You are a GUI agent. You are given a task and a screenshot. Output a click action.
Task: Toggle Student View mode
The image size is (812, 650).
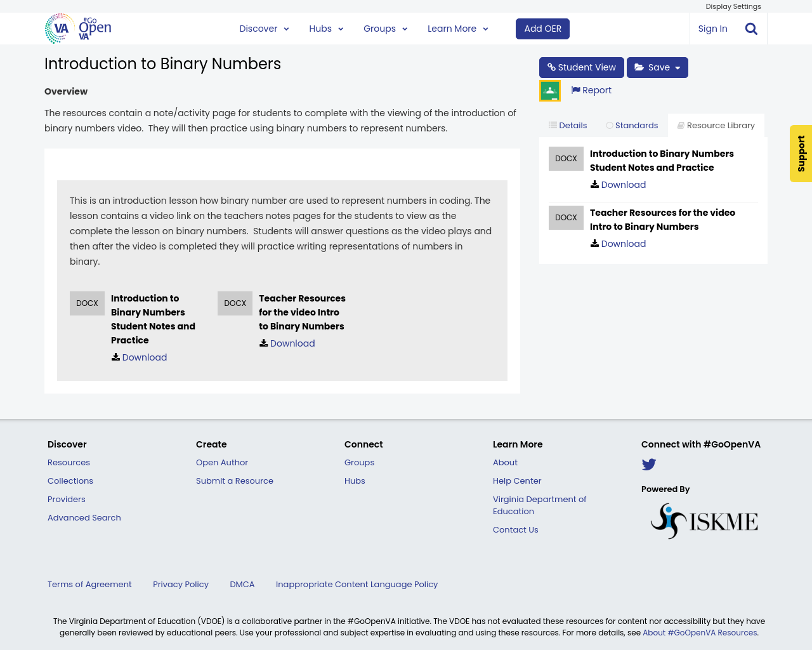tap(581, 67)
